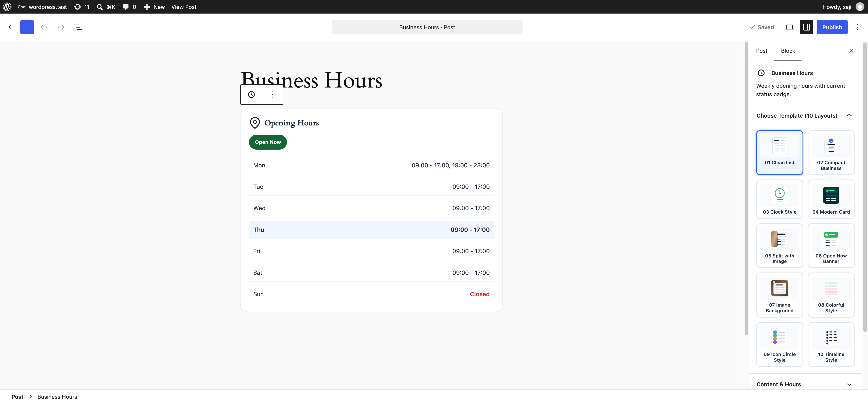Open the New menu in admin bar

pos(154,7)
